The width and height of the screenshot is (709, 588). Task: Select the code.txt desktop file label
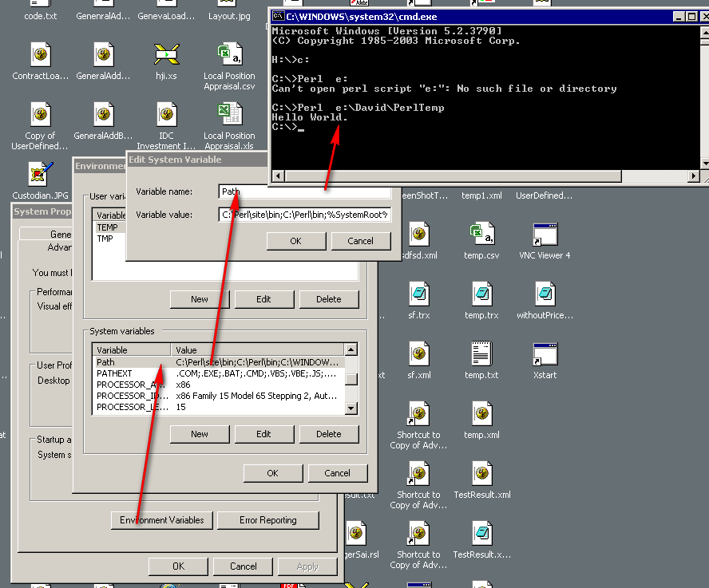(40, 16)
